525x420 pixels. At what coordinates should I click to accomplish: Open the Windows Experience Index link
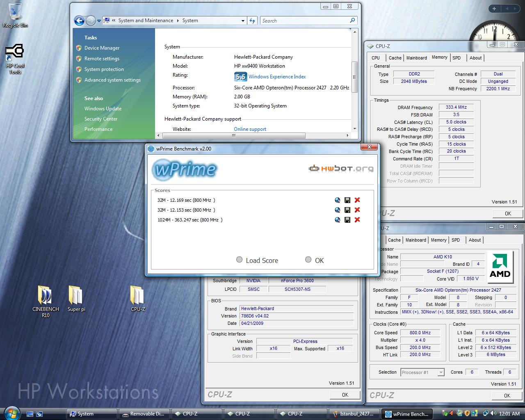click(x=277, y=77)
